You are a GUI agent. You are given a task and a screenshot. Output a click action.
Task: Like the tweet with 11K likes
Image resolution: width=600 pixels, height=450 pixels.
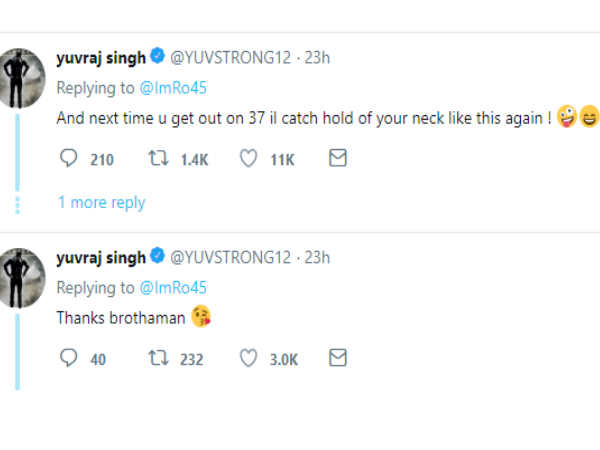tap(249, 159)
